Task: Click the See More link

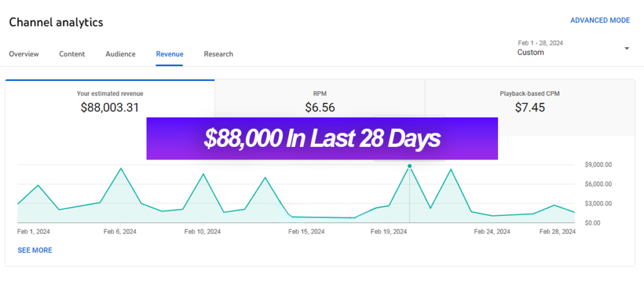Action: coord(35,250)
